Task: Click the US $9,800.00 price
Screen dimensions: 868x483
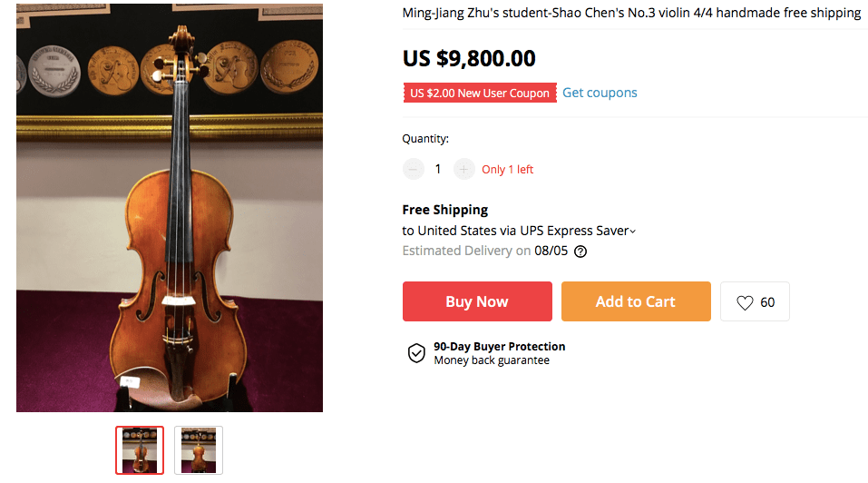Action: pyautogui.click(x=469, y=58)
